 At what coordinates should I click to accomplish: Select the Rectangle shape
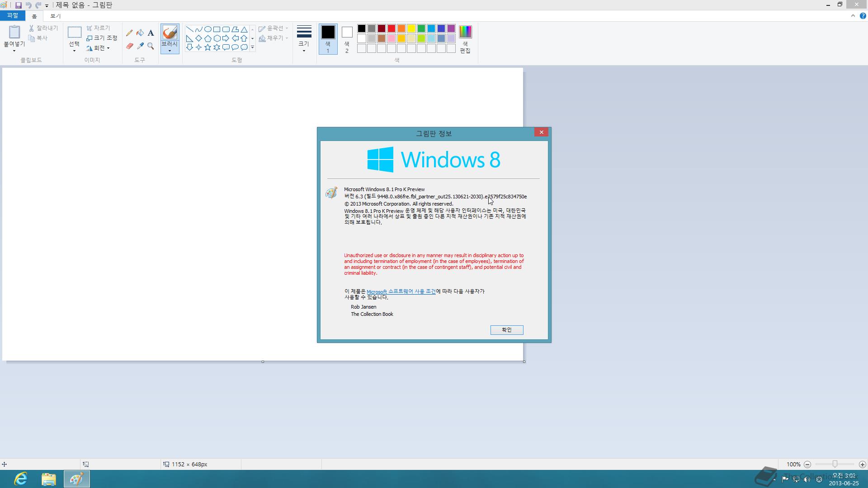tap(217, 29)
